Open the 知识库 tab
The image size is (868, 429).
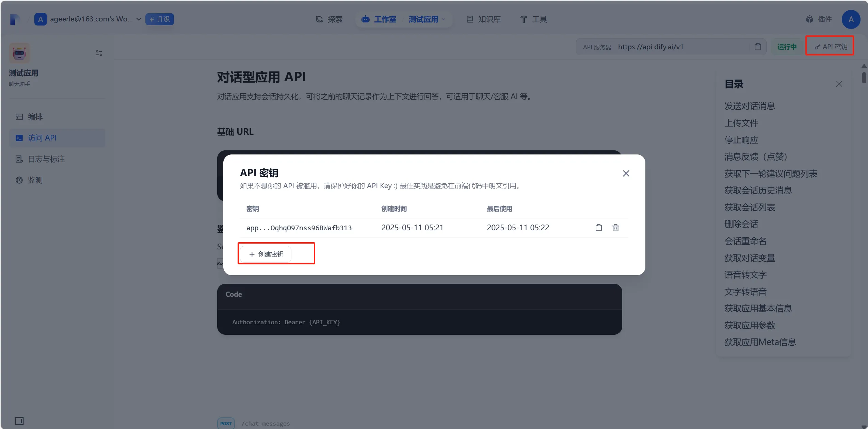[x=483, y=19]
